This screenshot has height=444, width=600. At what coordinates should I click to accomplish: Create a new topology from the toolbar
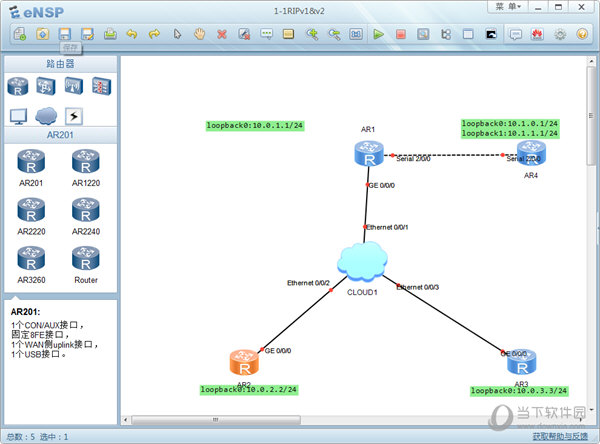click(x=20, y=34)
